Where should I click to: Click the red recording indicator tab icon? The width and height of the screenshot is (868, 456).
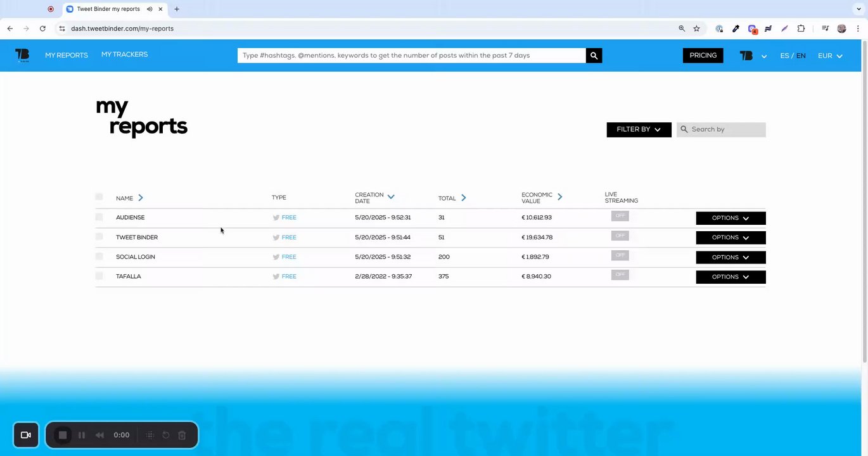point(51,9)
